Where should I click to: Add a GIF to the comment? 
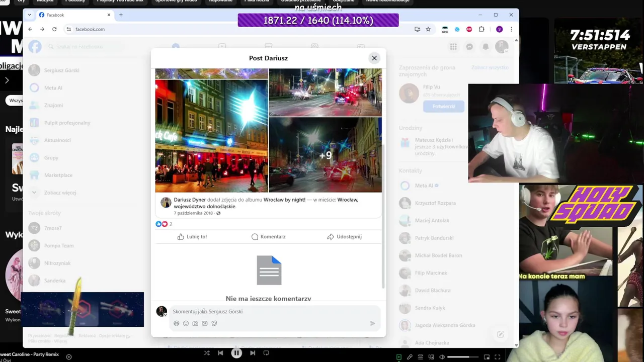(204, 323)
